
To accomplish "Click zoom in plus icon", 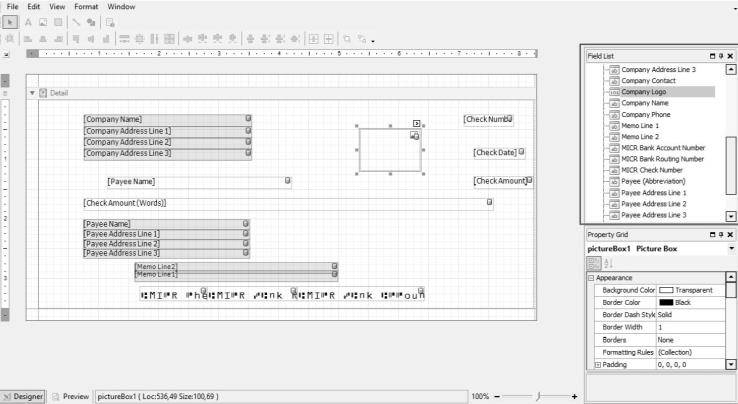I will [x=574, y=396].
